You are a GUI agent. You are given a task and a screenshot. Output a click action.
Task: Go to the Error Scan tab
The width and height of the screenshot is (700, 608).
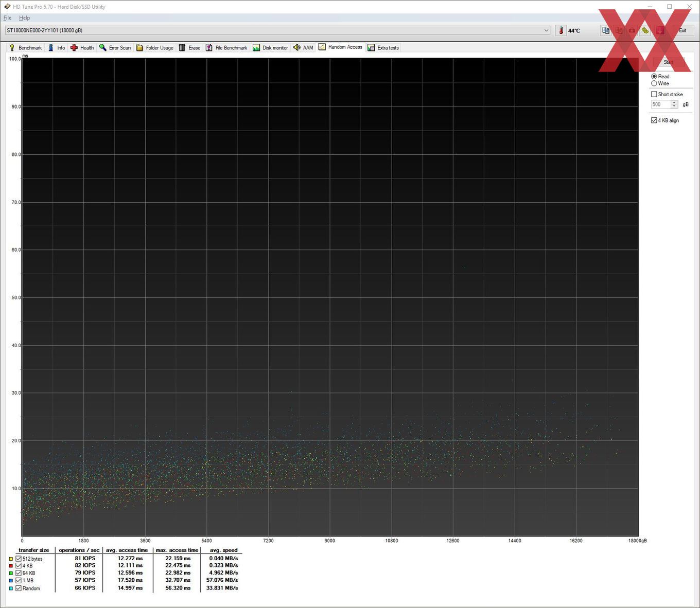click(115, 48)
